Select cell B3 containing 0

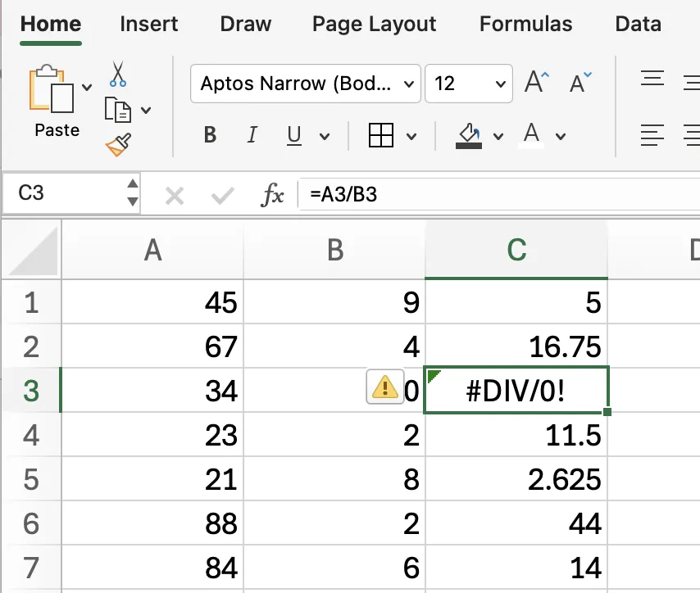(x=334, y=391)
